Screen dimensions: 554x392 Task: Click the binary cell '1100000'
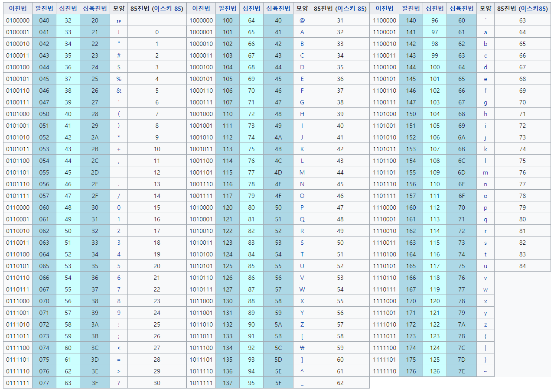tap(385, 20)
